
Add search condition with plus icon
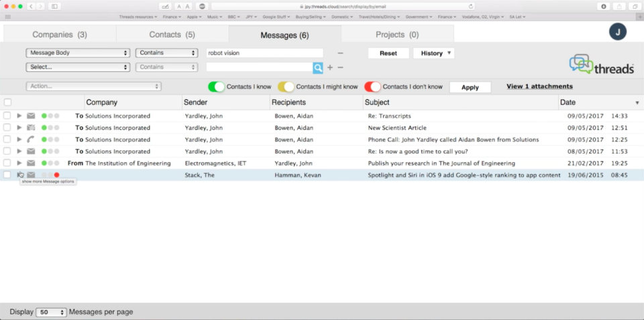tap(330, 68)
